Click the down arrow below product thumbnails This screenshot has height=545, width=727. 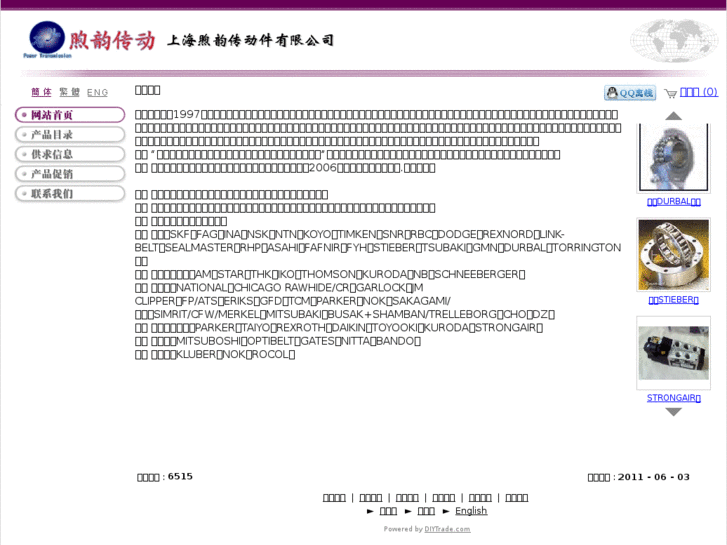673,412
